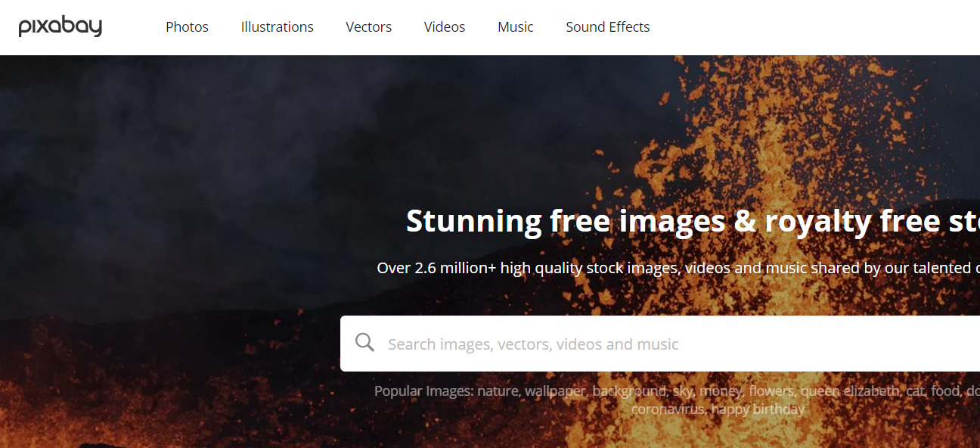Screen dimensions: 980x448
Task: Select the popular tag 'nature'
Action: [497, 391]
